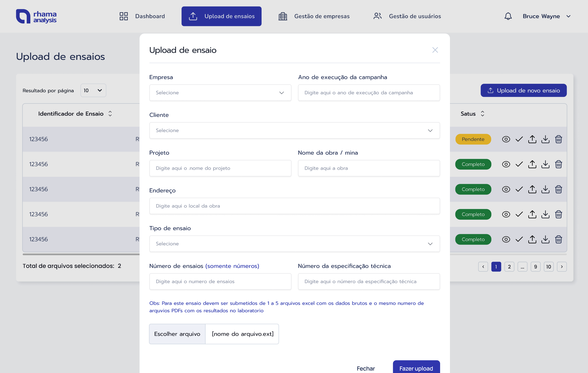Screen dimensions: 588x373
Task: Sort by the Satus column arrows
Action: (x=482, y=114)
